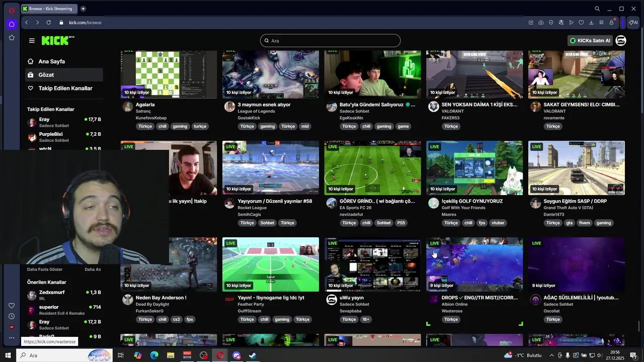Viewport: 644px width, 362px height.
Task: Open the Yayın! Feather Party stream thumbnail
Action: pos(271,264)
